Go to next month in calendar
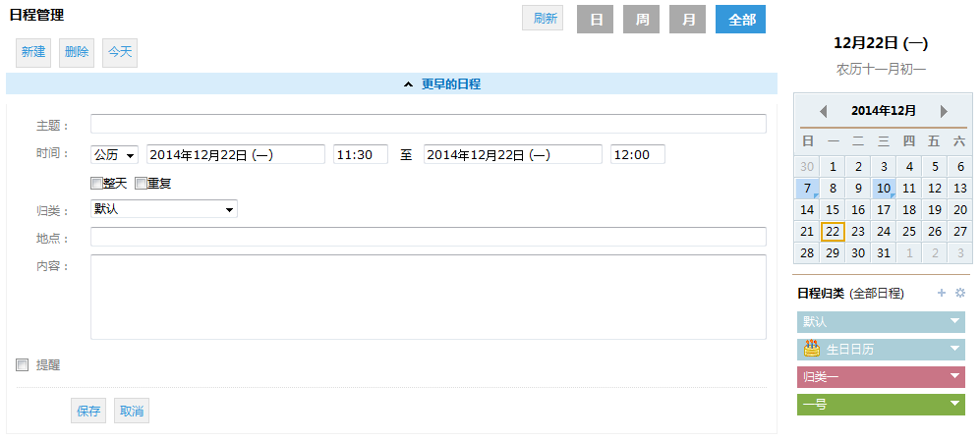The height and width of the screenshot is (441, 980). (x=944, y=111)
